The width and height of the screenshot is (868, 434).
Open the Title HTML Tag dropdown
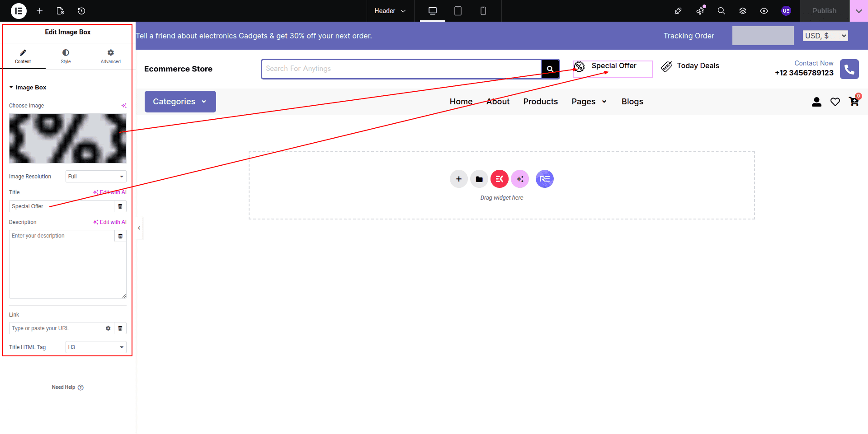tap(96, 347)
